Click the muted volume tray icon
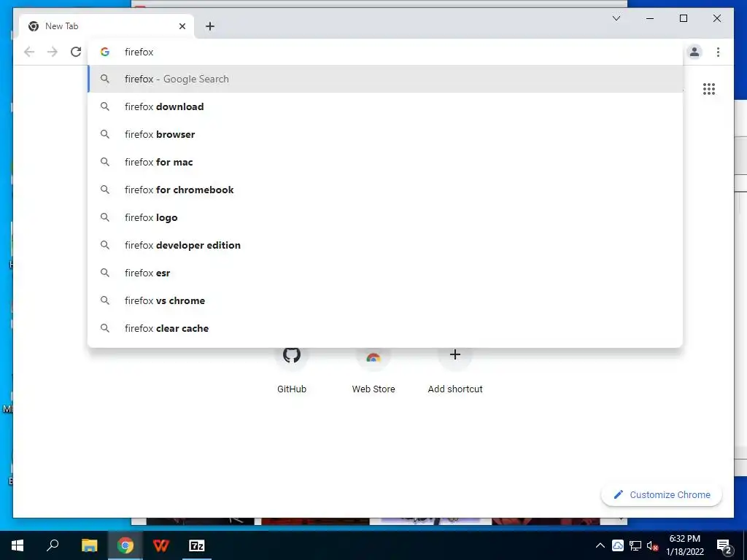Viewport: 747px width, 560px height. 652,545
